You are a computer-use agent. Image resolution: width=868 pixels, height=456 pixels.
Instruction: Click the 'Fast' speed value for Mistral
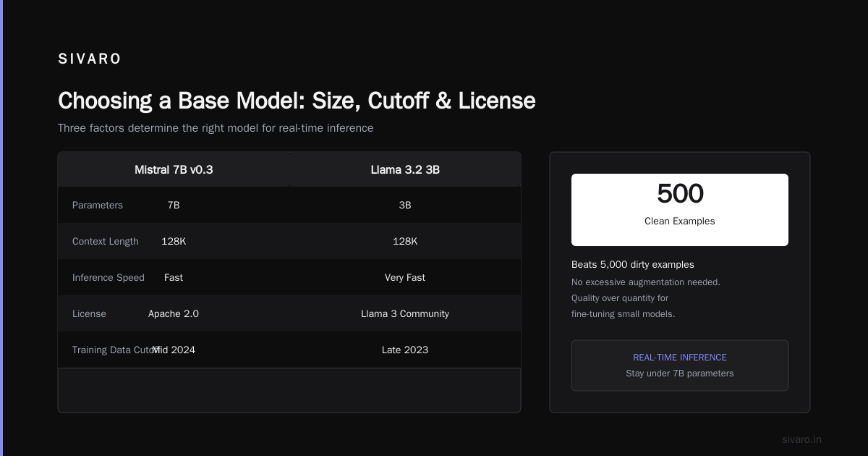click(174, 277)
